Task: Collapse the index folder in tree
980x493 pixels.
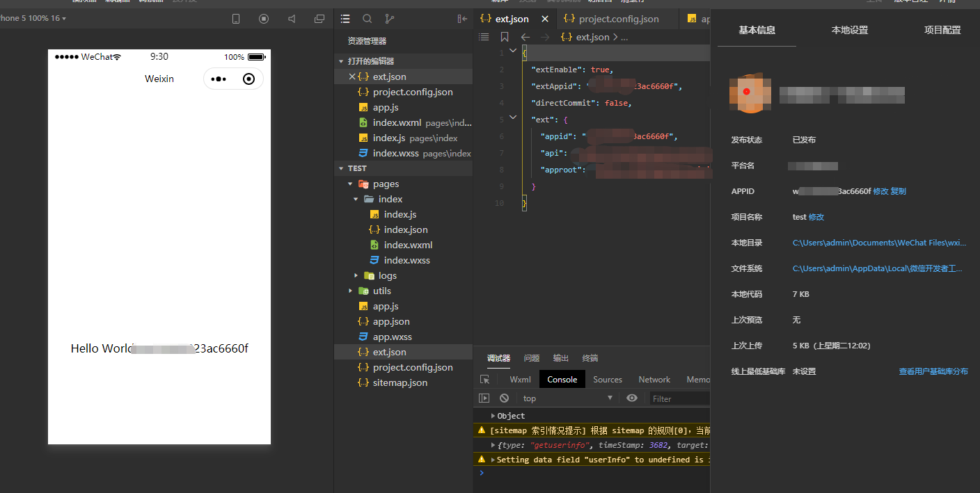Action: pyautogui.click(x=356, y=200)
